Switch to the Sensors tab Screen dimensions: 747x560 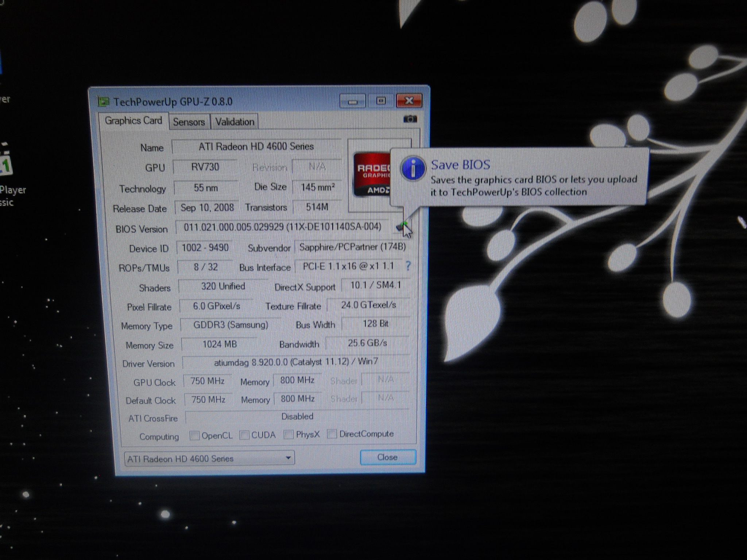[189, 122]
